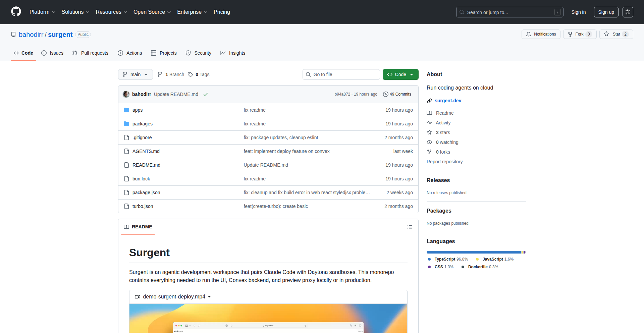This screenshot has width=644, height=333.
Task: Click the 0 Tags tag icon
Action: tap(190, 74)
